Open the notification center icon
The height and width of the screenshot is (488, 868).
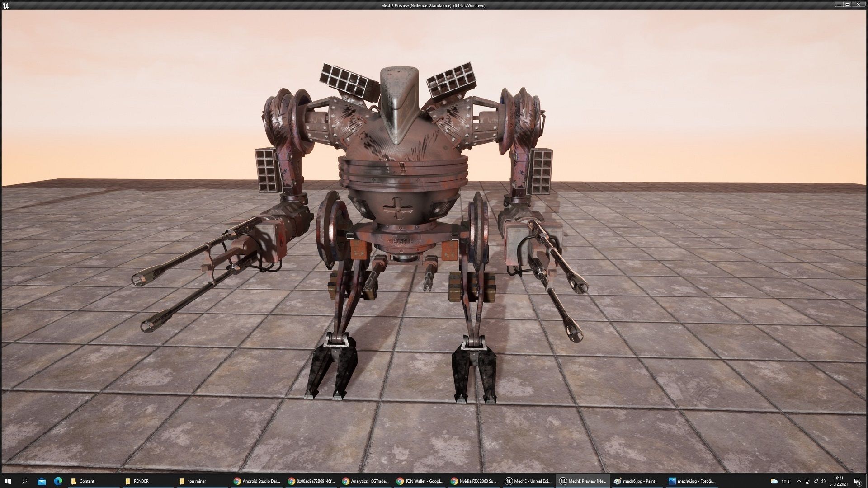(857, 481)
